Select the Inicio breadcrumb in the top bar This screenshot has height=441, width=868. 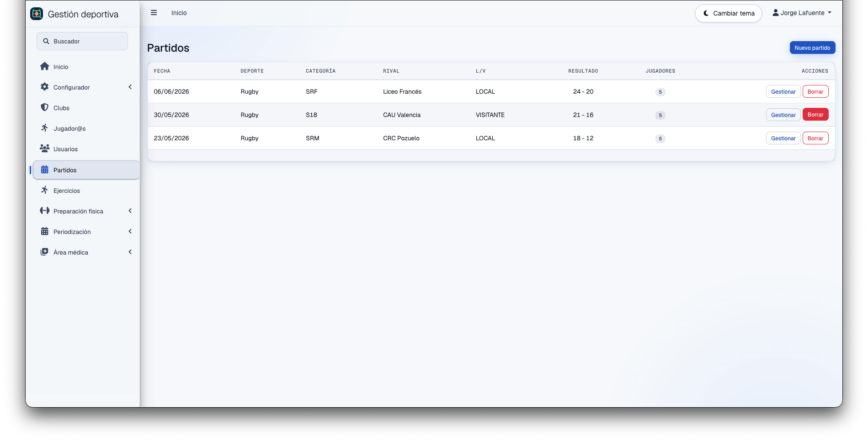click(179, 13)
